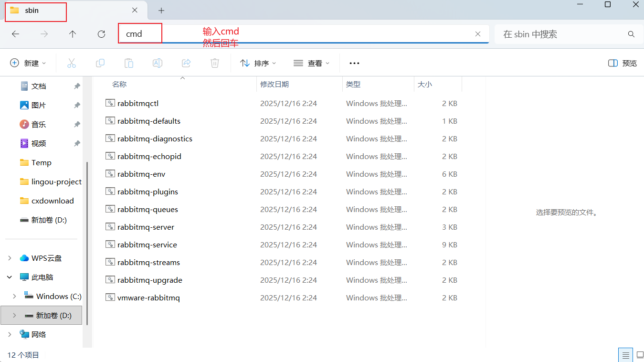Open the three-dot more options menu
The height and width of the screenshot is (362, 644).
coord(354,63)
